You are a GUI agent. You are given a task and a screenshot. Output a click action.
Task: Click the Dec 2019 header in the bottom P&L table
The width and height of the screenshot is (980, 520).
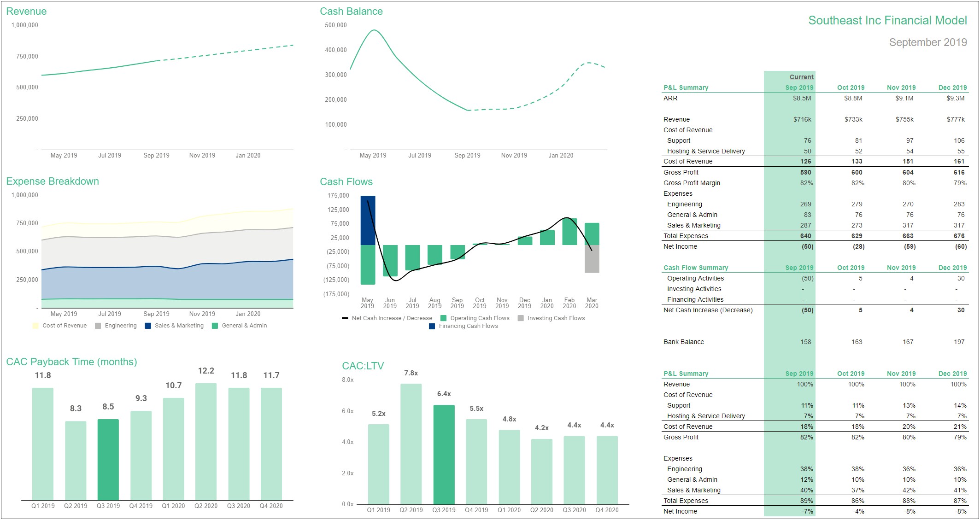point(952,374)
